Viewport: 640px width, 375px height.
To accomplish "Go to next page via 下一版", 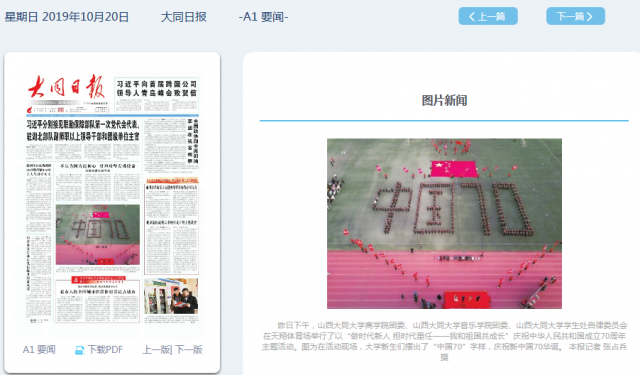I will tap(189, 350).
